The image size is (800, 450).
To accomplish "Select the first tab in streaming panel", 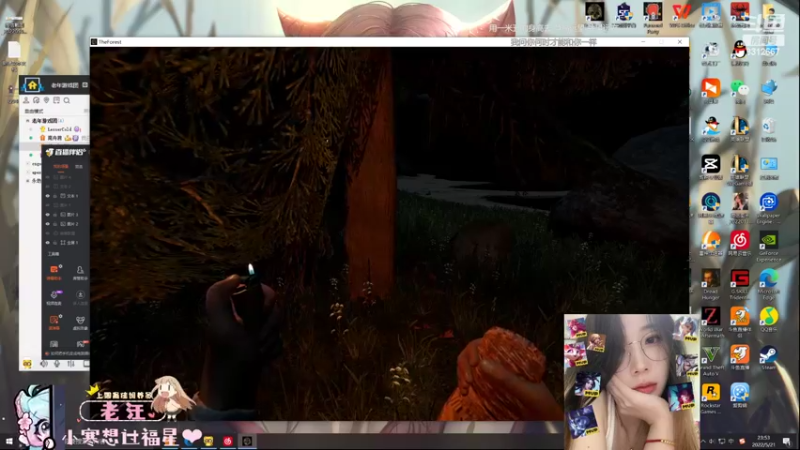I will (61, 166).
